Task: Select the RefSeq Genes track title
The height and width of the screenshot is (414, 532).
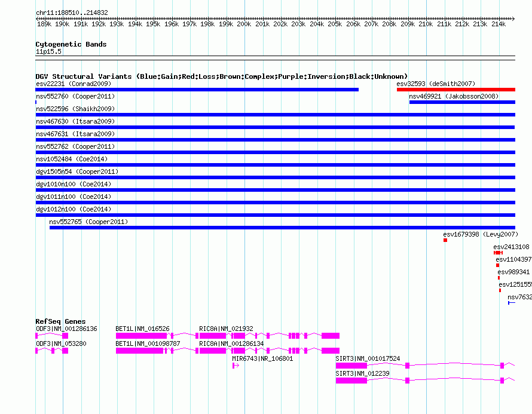Action: [x=61, y=321]
